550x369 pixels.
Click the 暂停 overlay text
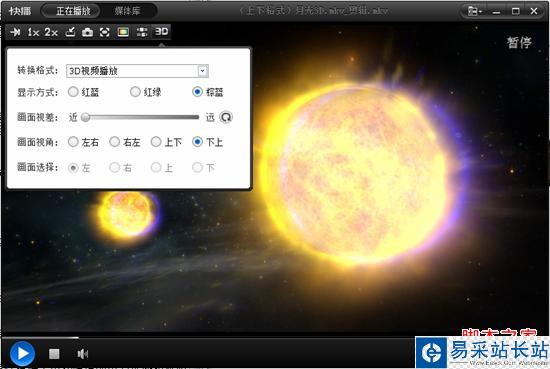tap(519, 42)
